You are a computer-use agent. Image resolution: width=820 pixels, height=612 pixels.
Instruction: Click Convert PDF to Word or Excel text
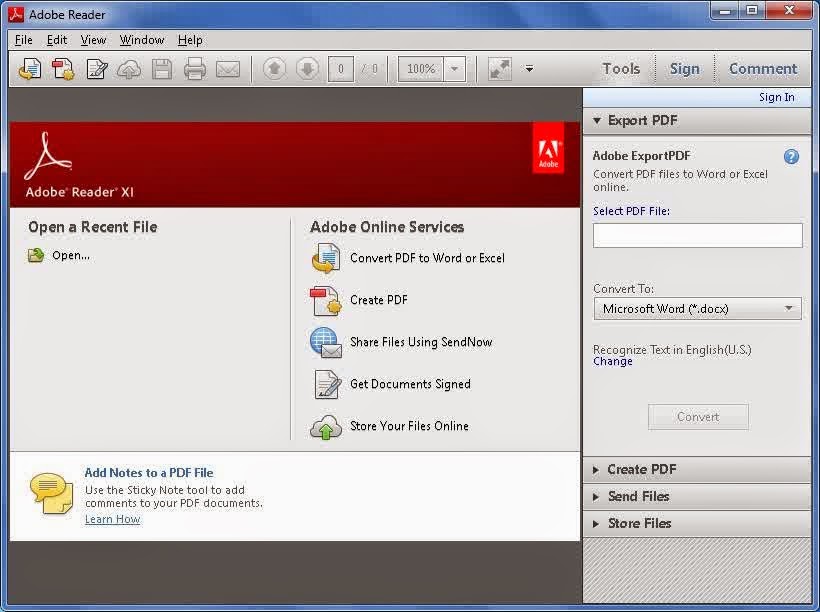[427, 258]
